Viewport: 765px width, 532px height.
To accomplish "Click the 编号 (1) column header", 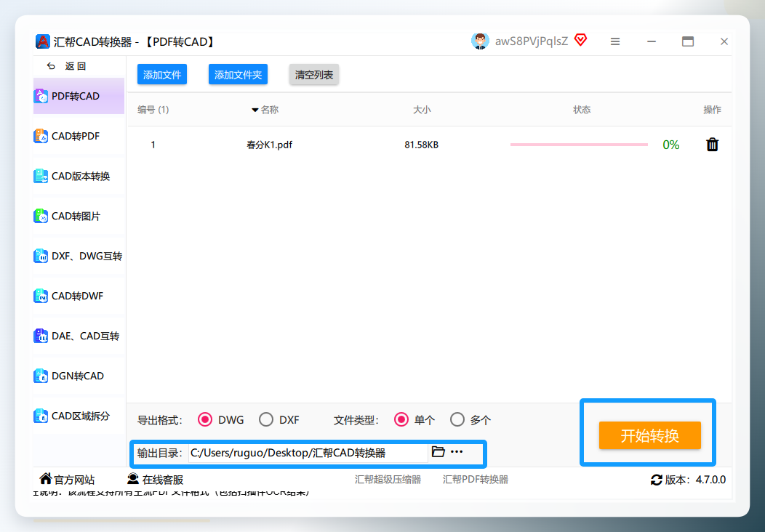I will click(153, 110).
